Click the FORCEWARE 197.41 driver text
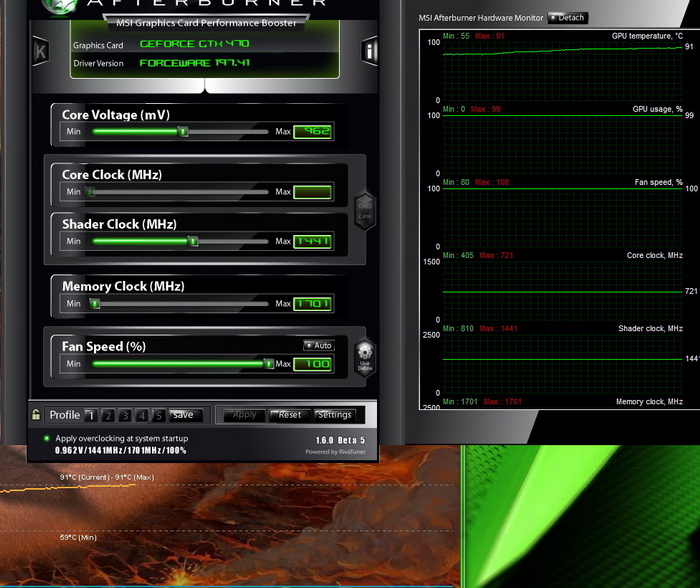Image resolution: width=700 pixels, height=588 pixels. [195, 63]
